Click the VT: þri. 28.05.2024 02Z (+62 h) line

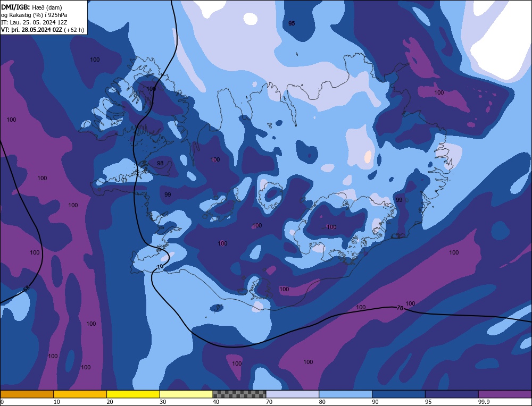pyautogui.click(x=43, y=30)
